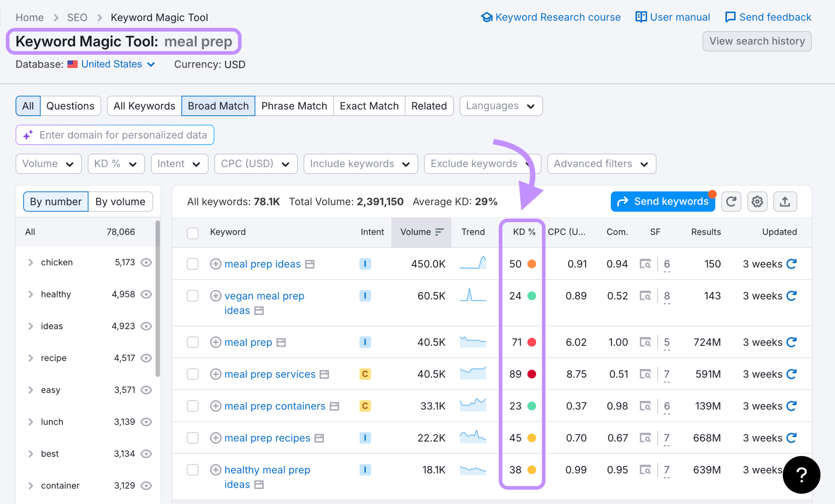Screen dimensions: 835x504
Task: Refresh the keyword results list
Action: 731,201
